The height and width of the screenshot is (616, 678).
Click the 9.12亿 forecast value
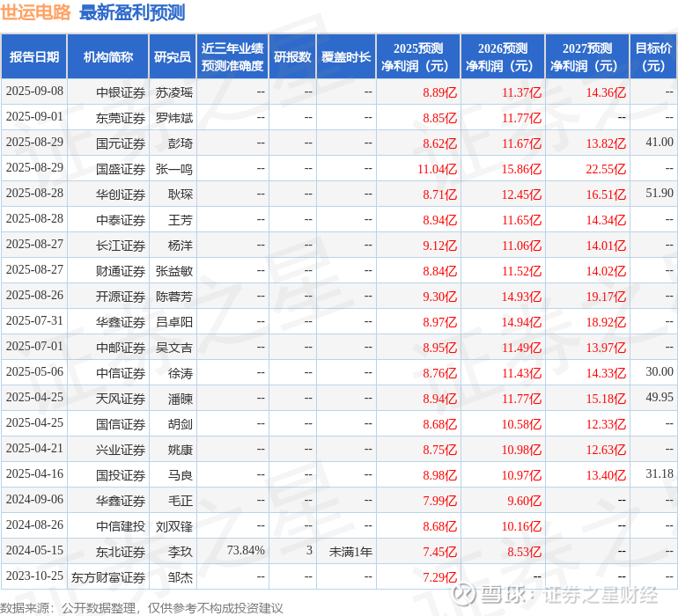click(x=439, y=246)
